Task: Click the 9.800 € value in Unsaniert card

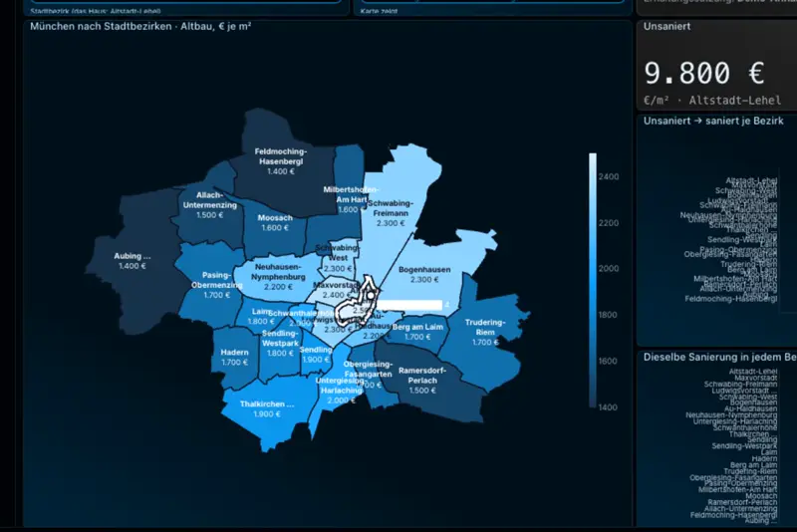Action: point(704,73)
